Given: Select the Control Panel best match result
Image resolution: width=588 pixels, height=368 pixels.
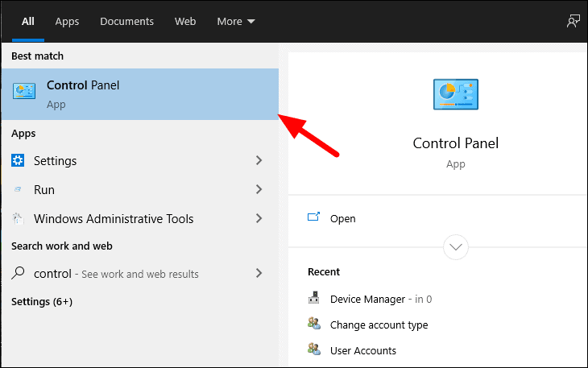Looking at the screenshot, I should [x=140, y=94].
